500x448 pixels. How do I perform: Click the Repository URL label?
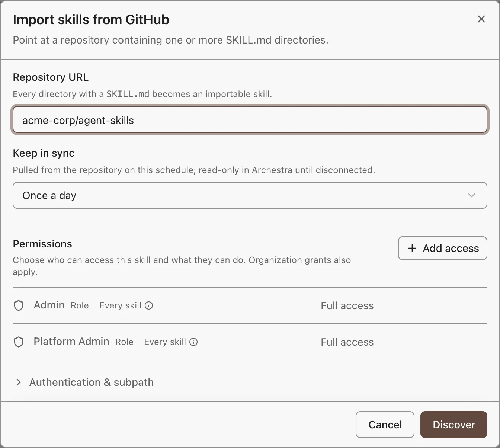51,77
